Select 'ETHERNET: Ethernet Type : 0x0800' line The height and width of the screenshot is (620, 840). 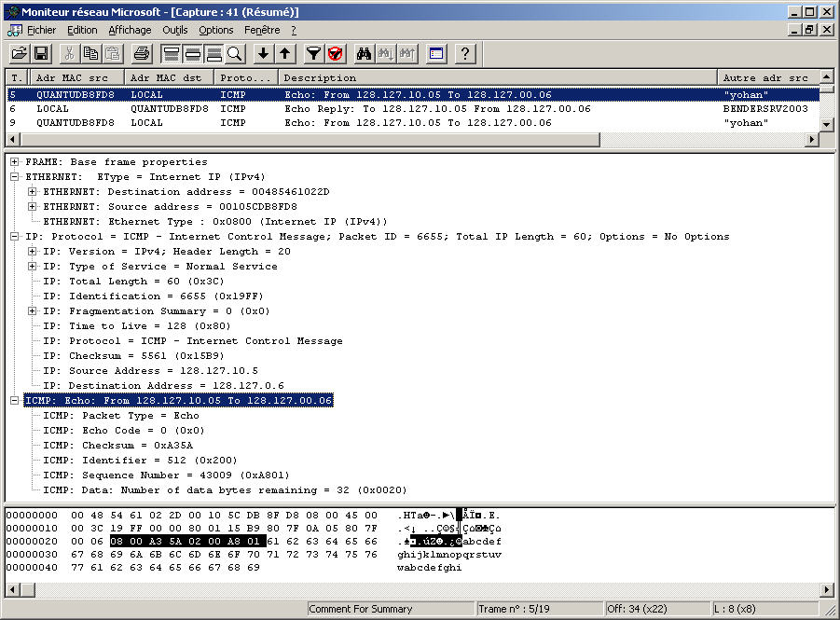pyautogui.click(x=214, y=221)
